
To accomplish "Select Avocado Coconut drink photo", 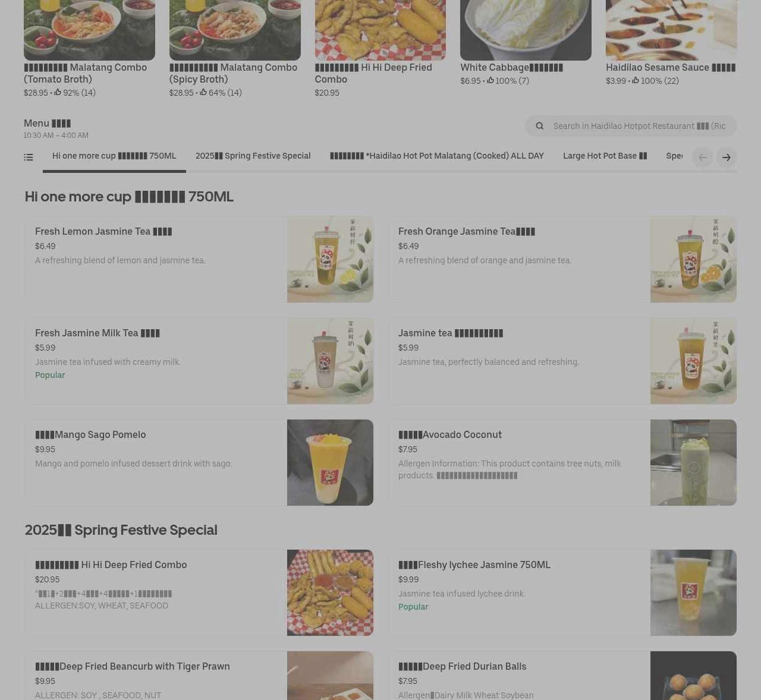I will (x=693, y=462).
